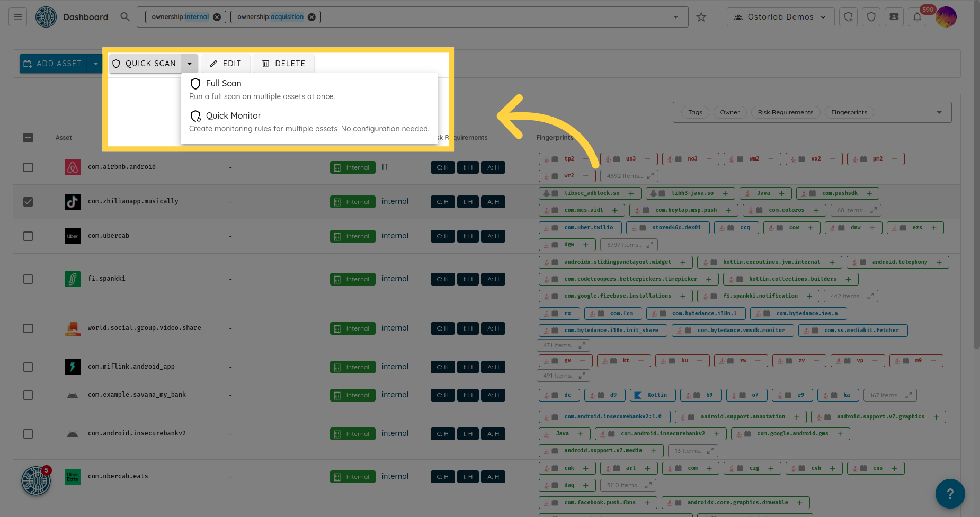The height and width of the screenshot is (517, 980).
Task: Click the shield icon in top bar
Action: tap(871, 17)
